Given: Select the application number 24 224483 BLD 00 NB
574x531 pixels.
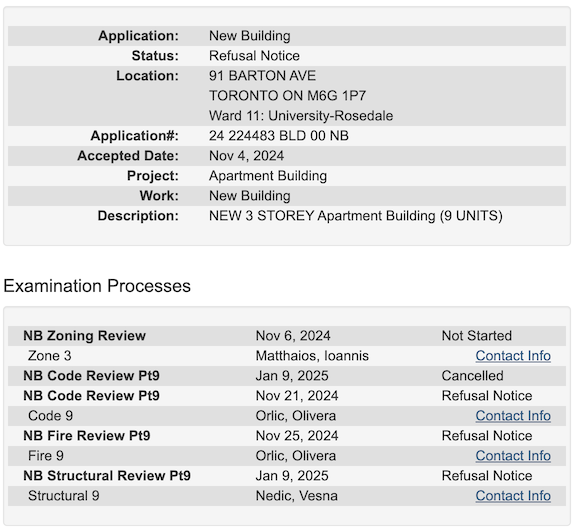Looking at the screenshot, I should [x=279, y=136].
